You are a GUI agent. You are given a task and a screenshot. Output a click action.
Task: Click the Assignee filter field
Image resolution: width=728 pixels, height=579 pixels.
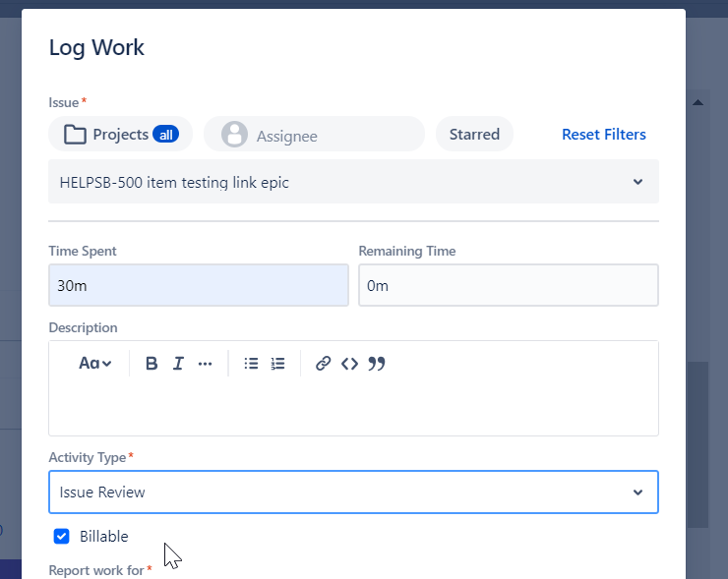[315, 134]
